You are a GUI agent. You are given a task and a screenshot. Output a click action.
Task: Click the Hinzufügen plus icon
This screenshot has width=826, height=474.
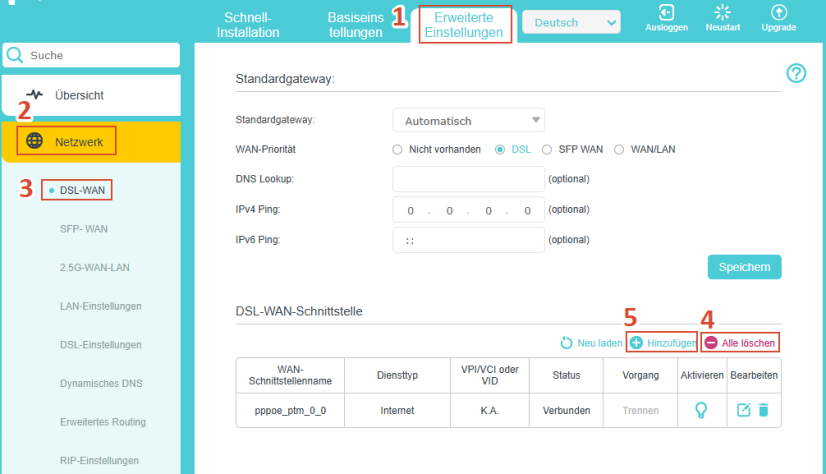[636, 343]
